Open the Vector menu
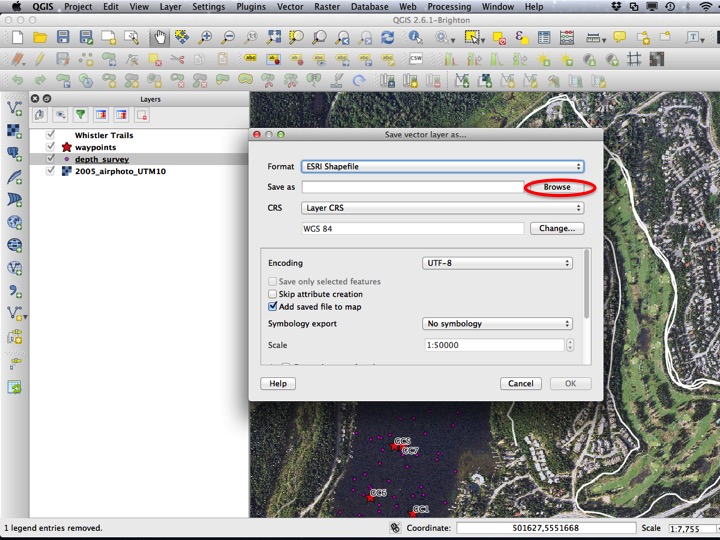Viewport: 720px width, 540px height. [x=290, y=6]
